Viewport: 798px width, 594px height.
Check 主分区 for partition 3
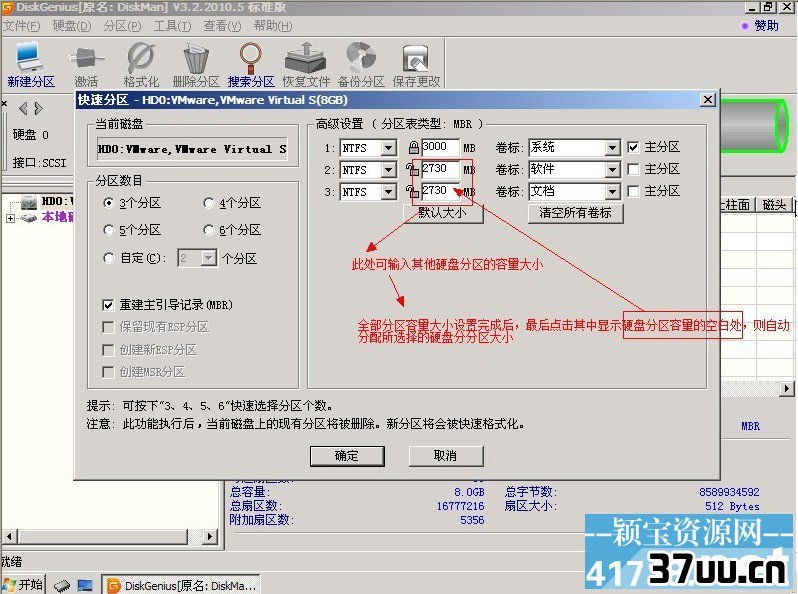click(x=633, y=191)
